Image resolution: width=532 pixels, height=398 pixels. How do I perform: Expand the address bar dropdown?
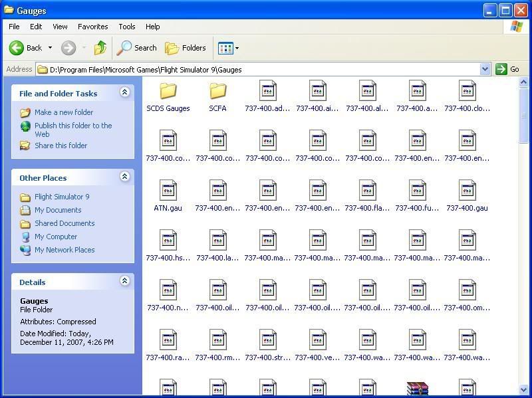(485, 69)
